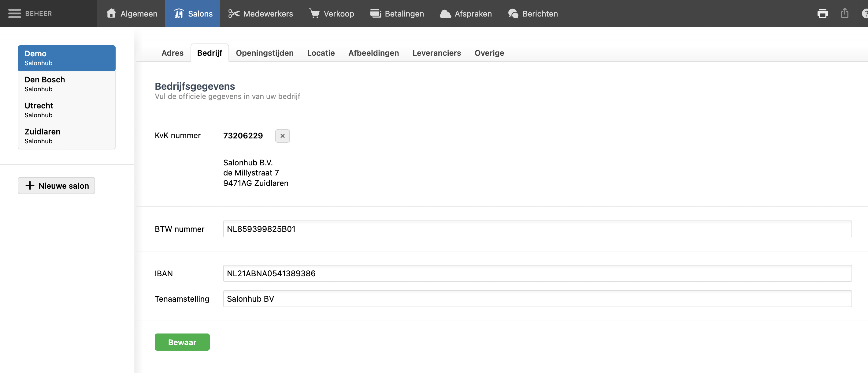The height and width of the screenshot is (373, 868).
Task: Switch to the Adres tab
Action: tap(172, 53)
